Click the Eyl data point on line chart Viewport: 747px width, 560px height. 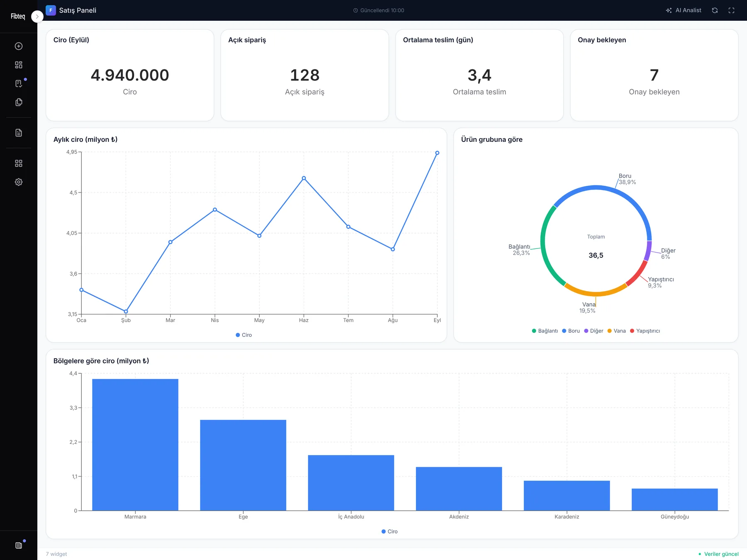tap(437, 153)
